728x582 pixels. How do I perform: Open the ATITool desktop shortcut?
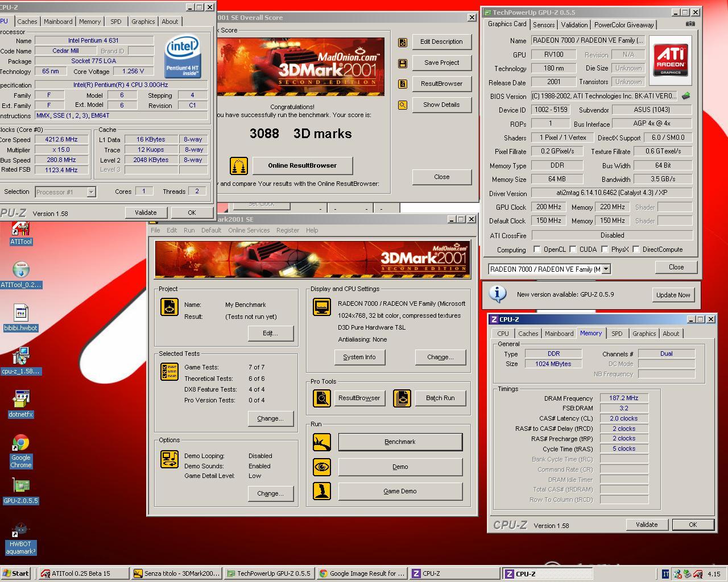pyautogui.click(x=21, y=234)
